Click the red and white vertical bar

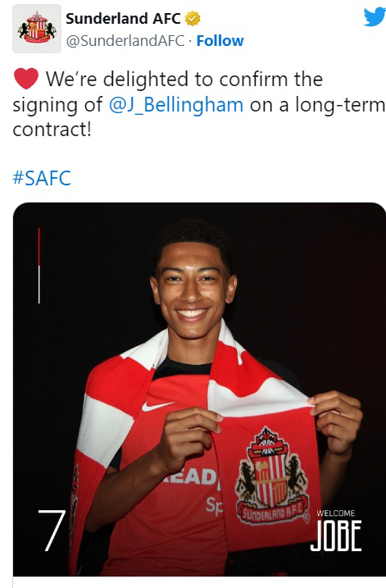pyautogui.click(x=39, y=266)
